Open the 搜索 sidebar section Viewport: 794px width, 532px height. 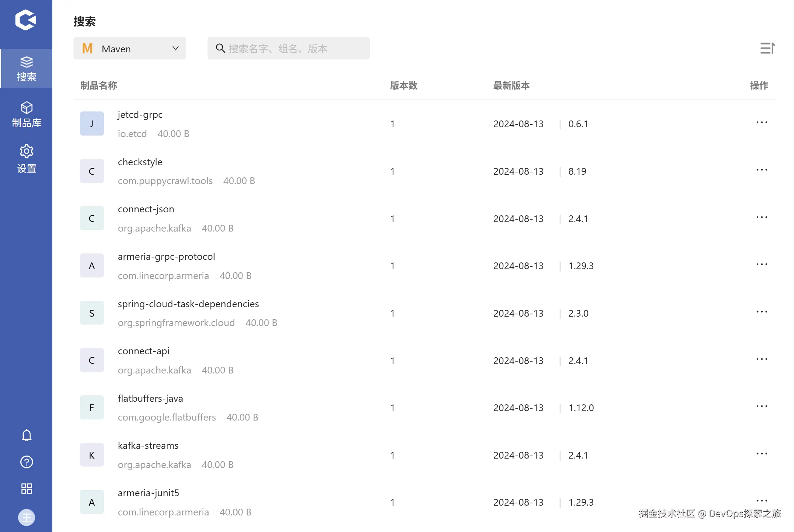pos(26,69)
